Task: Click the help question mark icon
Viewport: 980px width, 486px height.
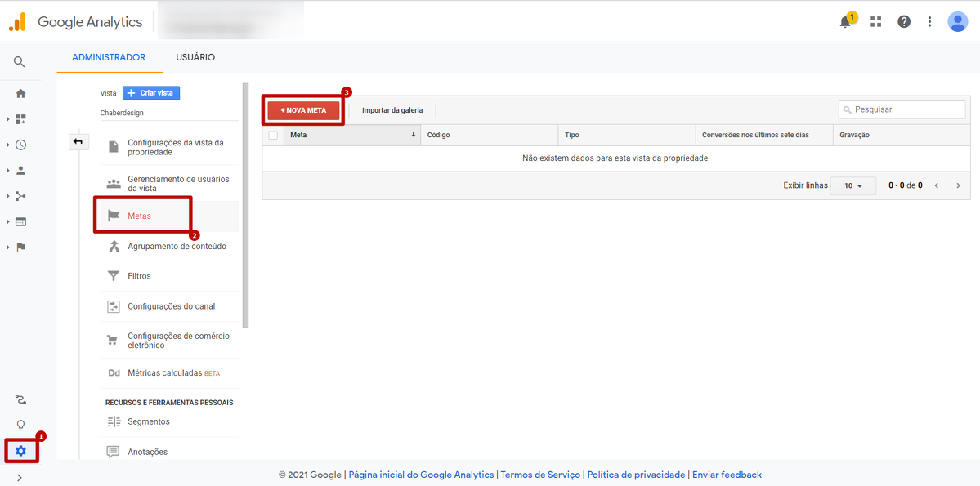Action: click(x=904, y=22)
